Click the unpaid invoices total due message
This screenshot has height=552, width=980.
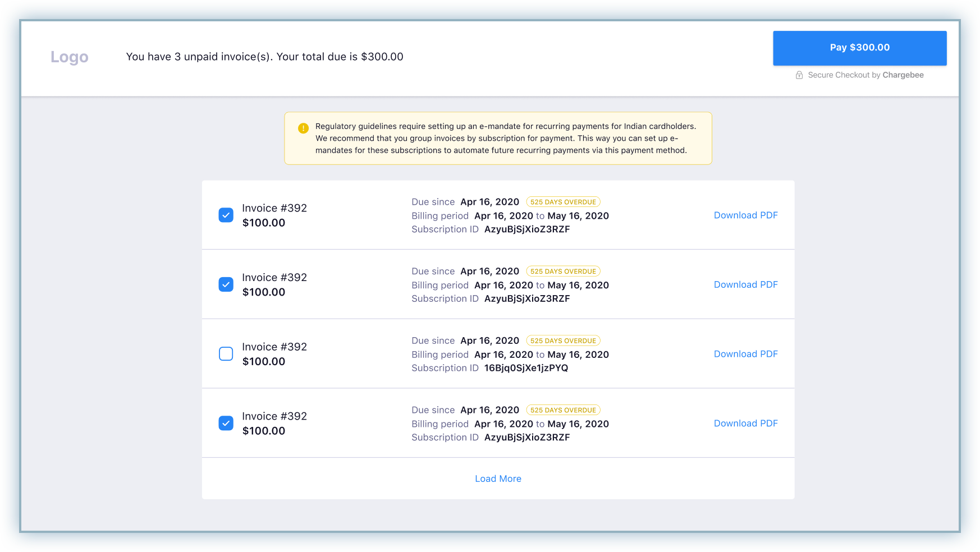pyautogui.click(x=265, y=57)
